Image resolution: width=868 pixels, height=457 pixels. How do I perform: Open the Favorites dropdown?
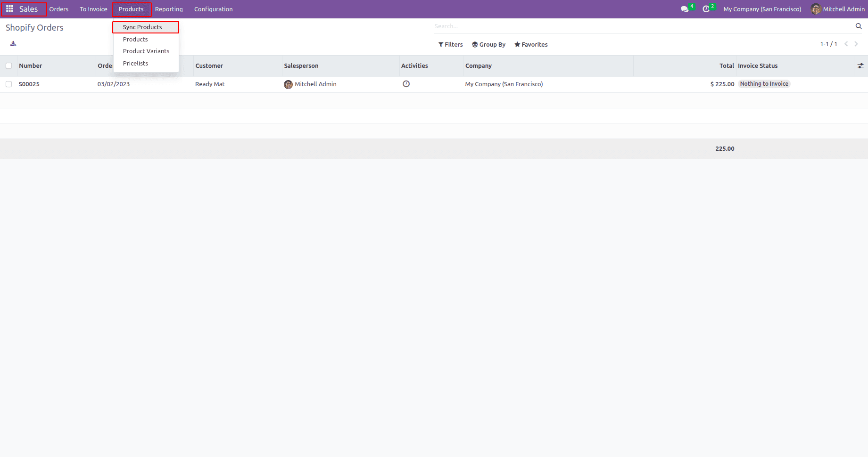coord(531,44)
